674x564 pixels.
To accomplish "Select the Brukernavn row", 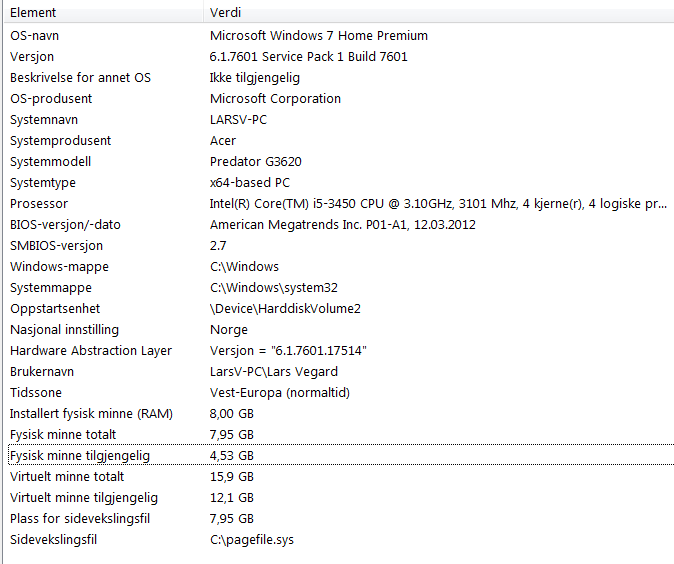I will click(44, 372).
